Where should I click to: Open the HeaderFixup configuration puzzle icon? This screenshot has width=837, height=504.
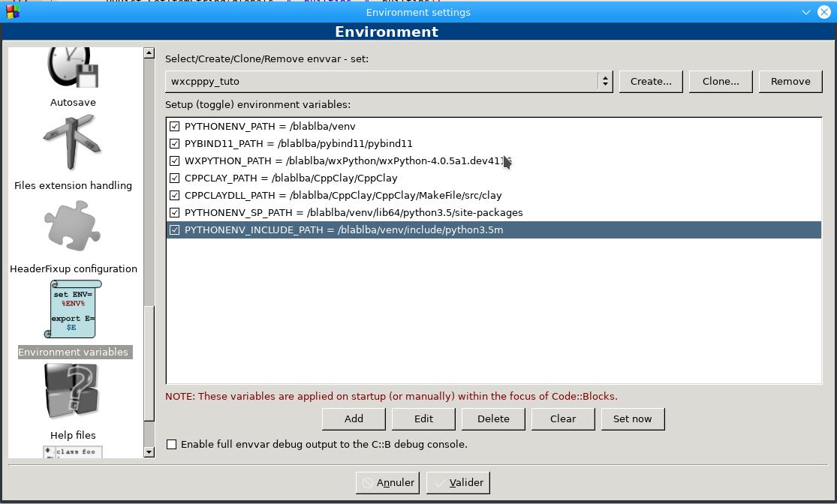[72, 226]
